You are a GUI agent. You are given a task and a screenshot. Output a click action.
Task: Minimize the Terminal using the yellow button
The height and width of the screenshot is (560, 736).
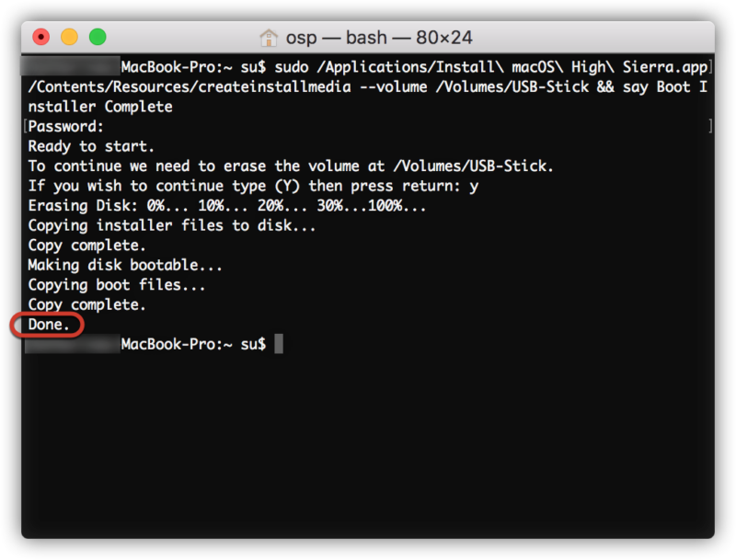tap(70, 37)
